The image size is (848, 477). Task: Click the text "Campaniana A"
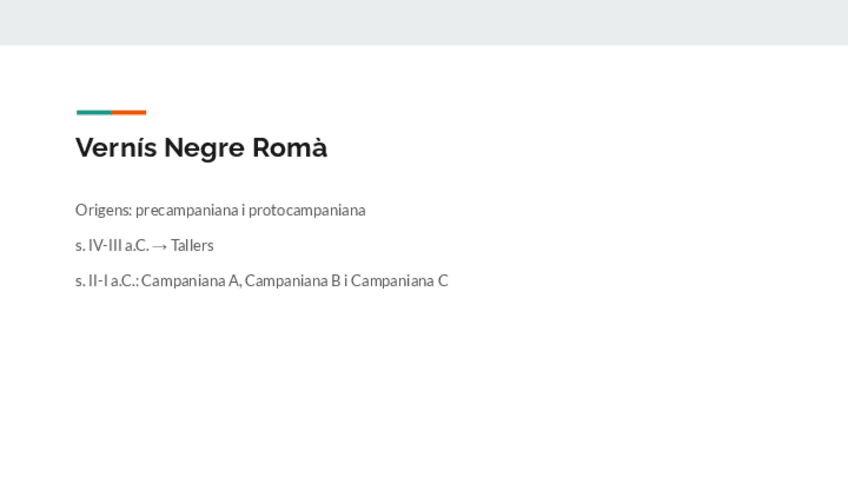[190, 281]
